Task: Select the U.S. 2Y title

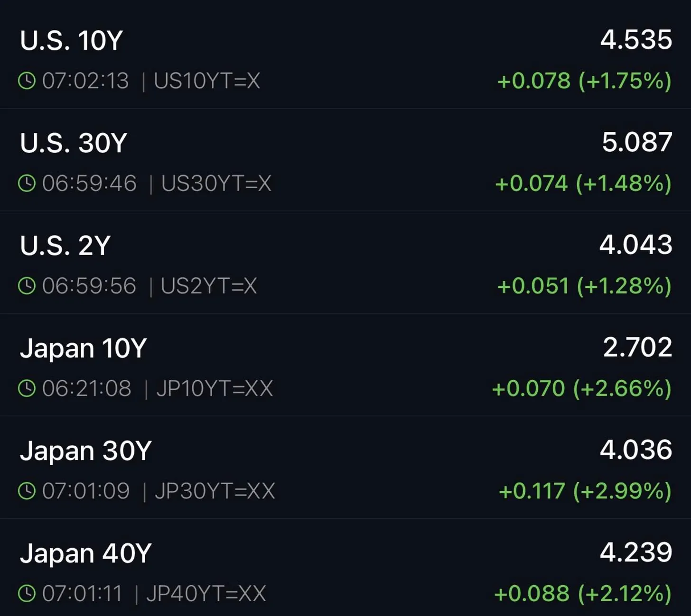Action: pos(65,246)
